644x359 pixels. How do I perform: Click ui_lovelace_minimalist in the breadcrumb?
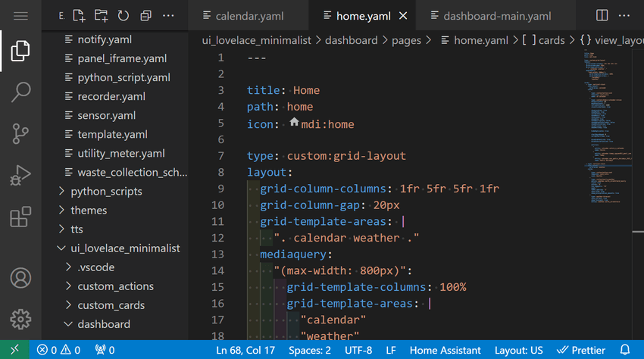click(x=256, y=40)
